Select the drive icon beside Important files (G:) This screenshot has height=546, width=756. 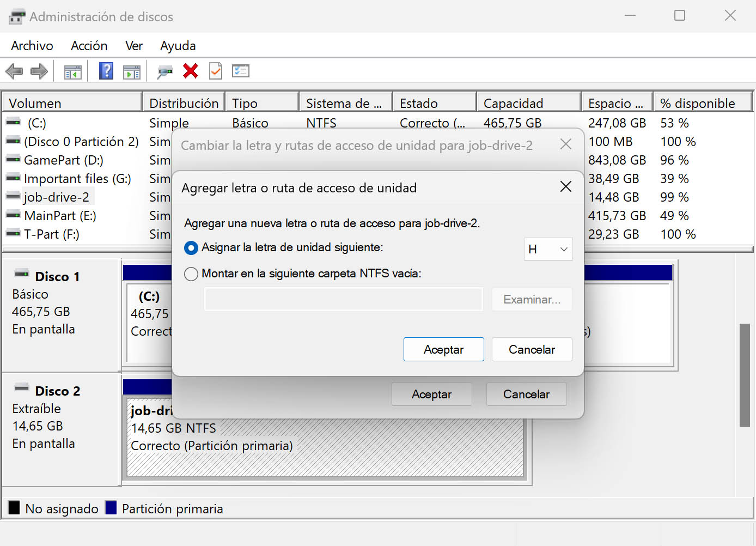13,178
